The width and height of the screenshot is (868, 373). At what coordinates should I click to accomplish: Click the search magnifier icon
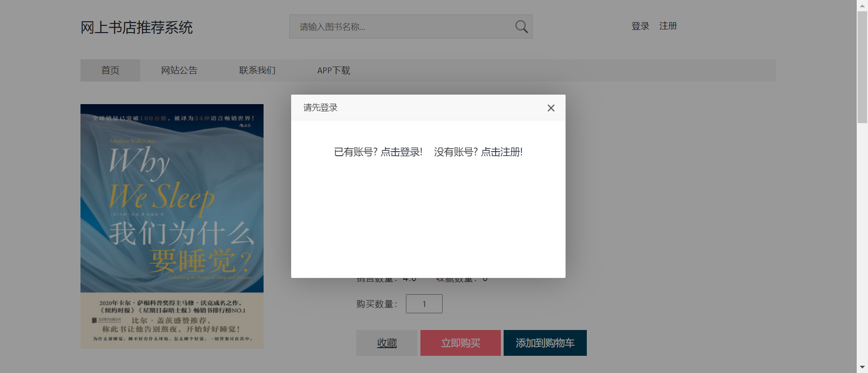[521, 27]
